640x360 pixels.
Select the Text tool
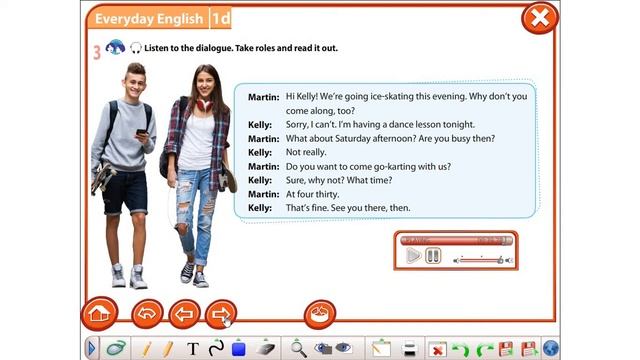pyautogui.click(x=193, y=349)
